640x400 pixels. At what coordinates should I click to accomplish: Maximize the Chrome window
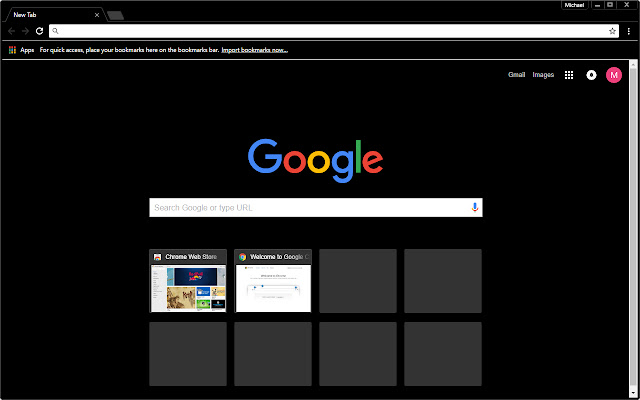click(610, 5)
